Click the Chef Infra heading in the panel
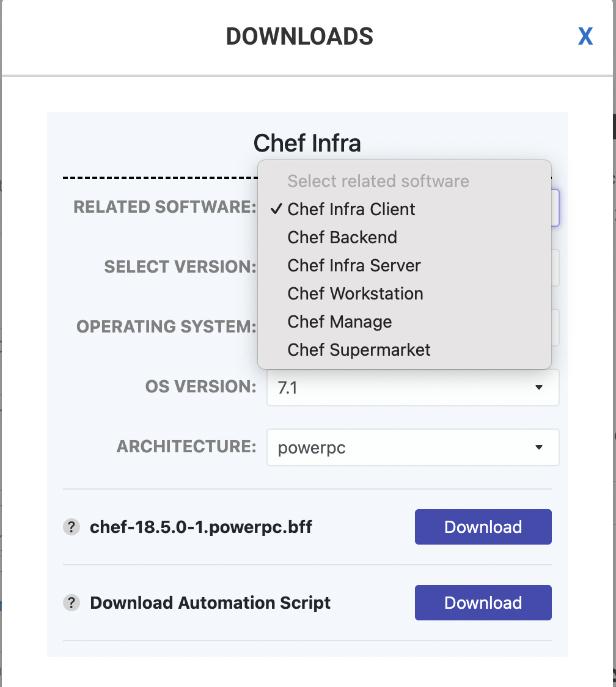 pyautogui.click(x=307, y=142)
